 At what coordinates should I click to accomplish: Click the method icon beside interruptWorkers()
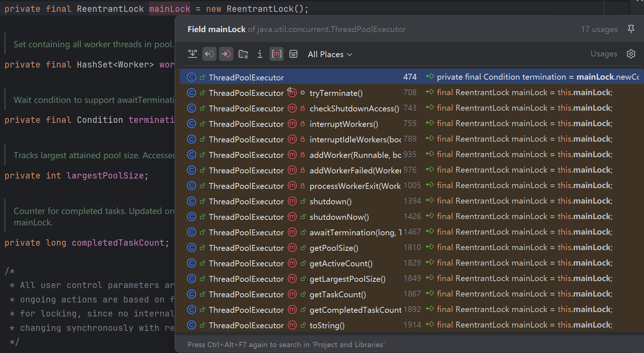click(292, 124)
